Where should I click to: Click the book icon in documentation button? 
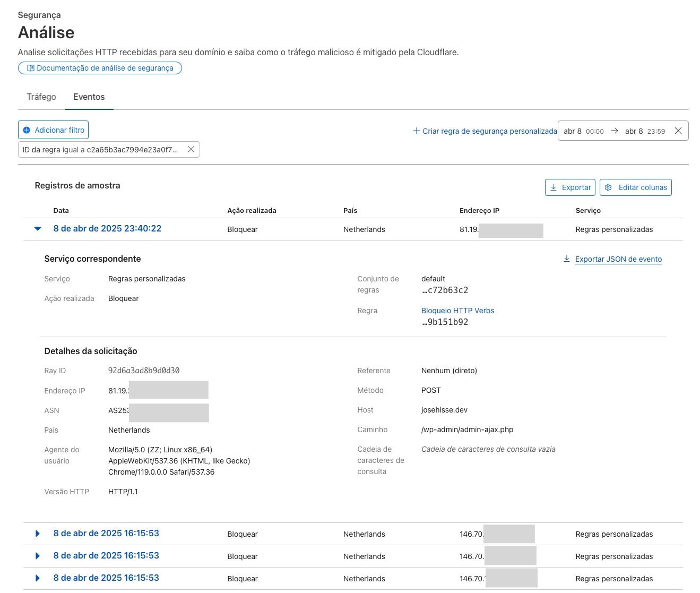31,68
